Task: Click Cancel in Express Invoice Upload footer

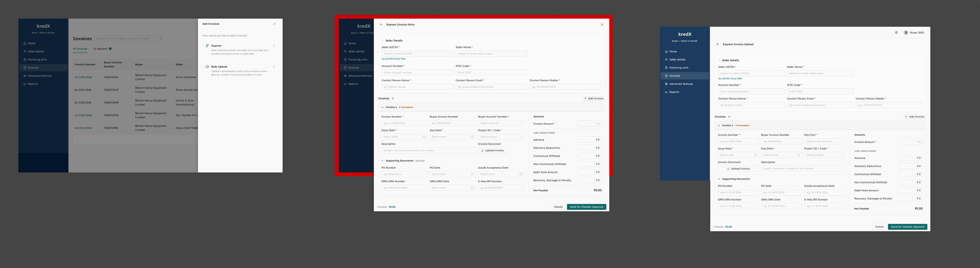Action: (879, 227)
